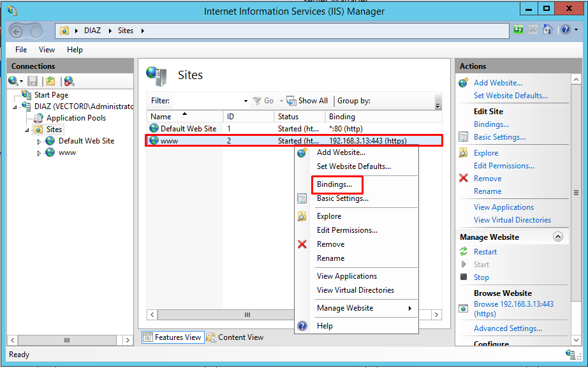Viewport: 588px width, 368px height.
Task: Click the Basic Settings icon in Actions
Action: point(464,136)
